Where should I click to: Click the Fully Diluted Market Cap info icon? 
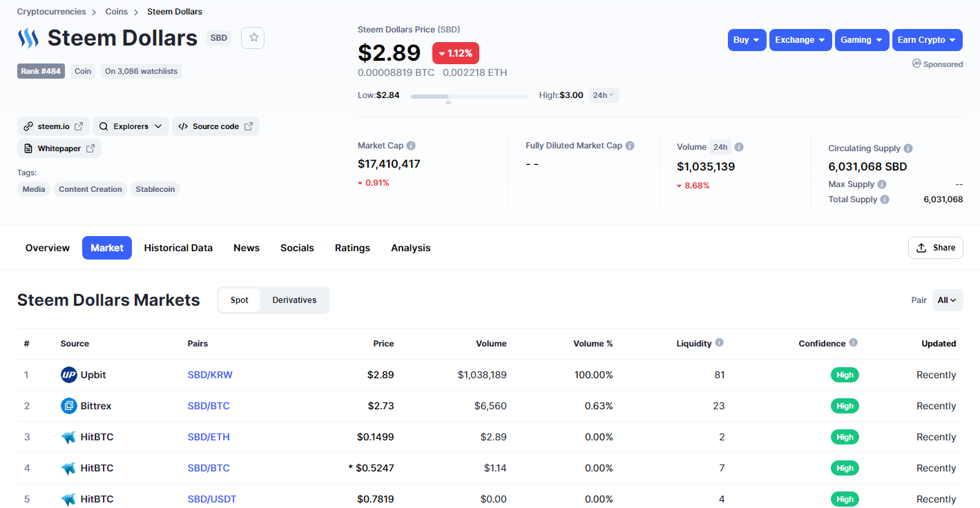[630, 146]
